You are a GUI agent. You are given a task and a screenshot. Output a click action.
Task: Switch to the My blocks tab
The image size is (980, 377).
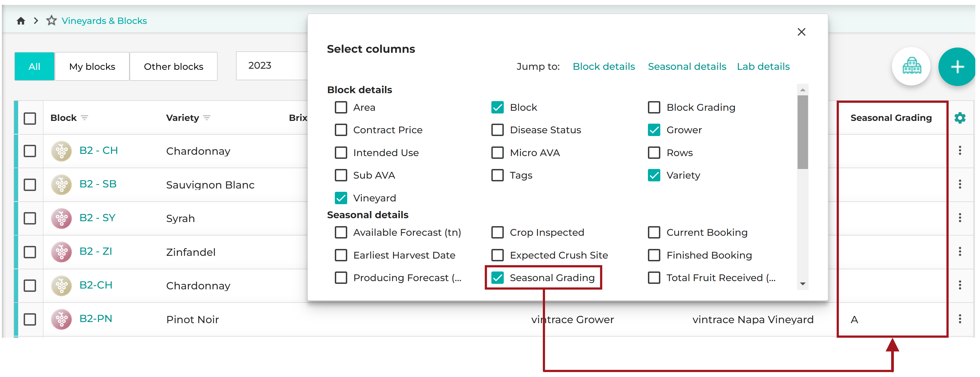(x=92, y=66)
